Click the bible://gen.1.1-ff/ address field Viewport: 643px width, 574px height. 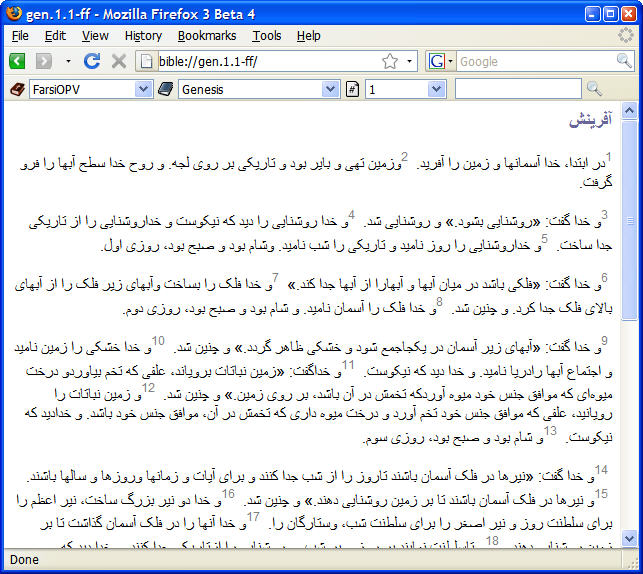pyautogui.click(x=269, y=62)
